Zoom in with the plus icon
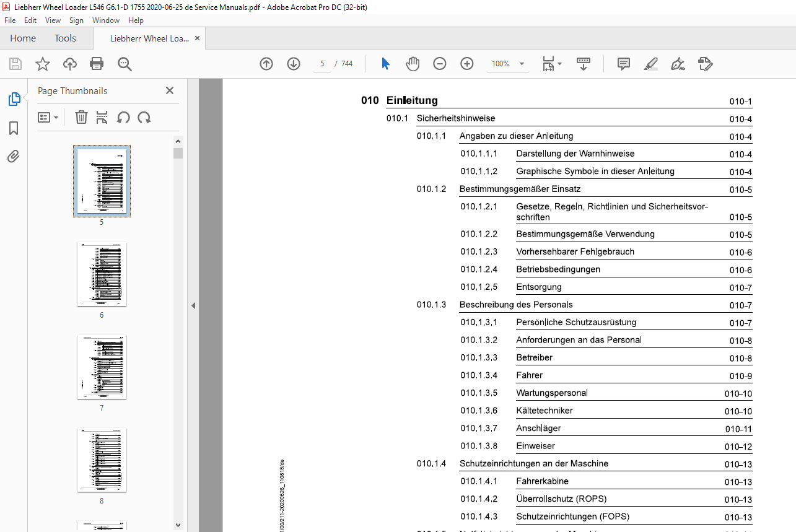This screenshot has width=796, height=532. [467, 64]
